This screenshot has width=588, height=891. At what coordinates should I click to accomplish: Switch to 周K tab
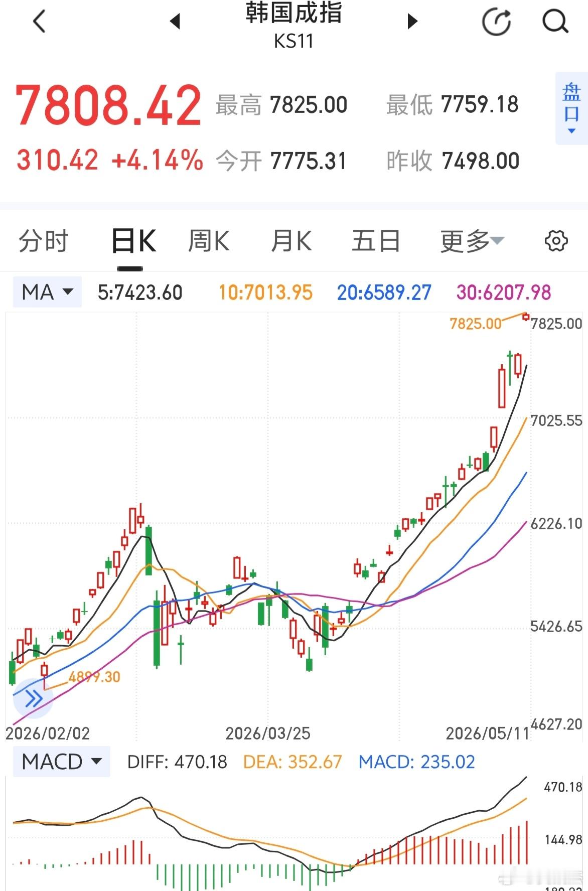(209, 241)
